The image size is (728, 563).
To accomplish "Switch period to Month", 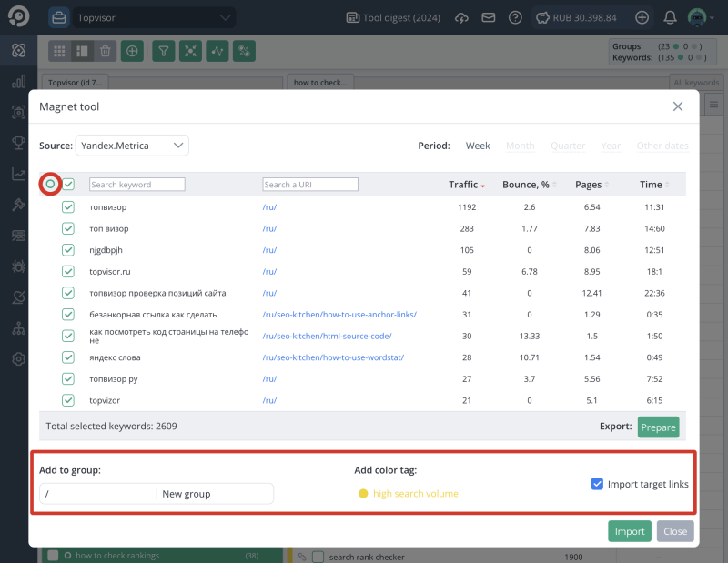I will pos(520,145).
